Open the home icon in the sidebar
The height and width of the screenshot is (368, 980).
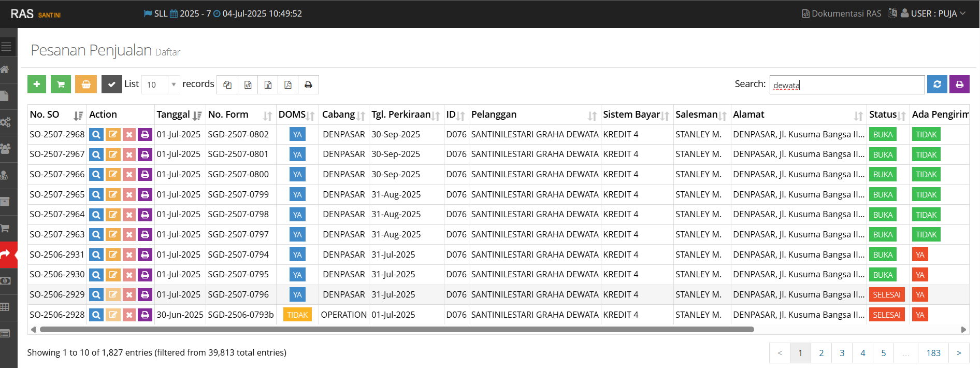[x=6, y=69]
